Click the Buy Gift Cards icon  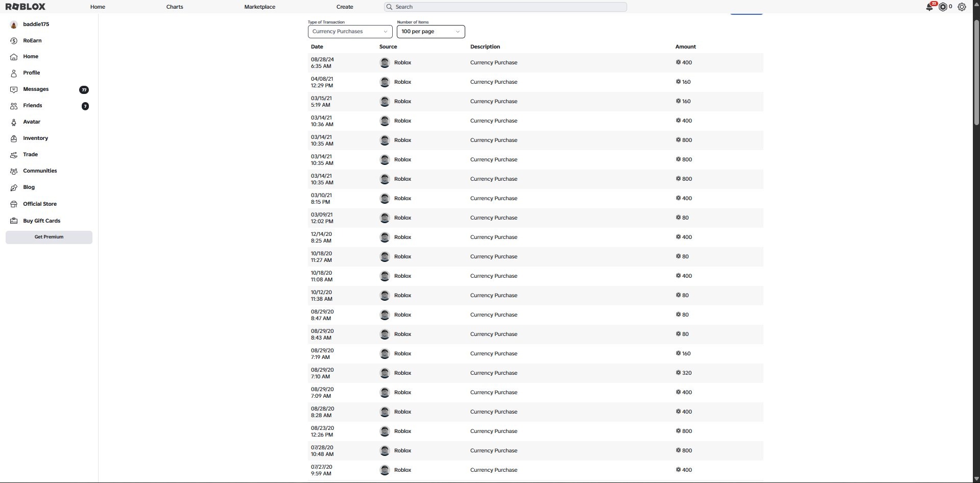pyautogui.click(x=14, y=221)
